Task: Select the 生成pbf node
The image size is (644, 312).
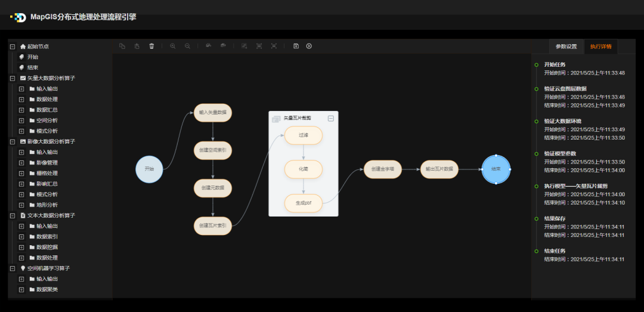Action: pyautogui.click(x=304, y=203)
